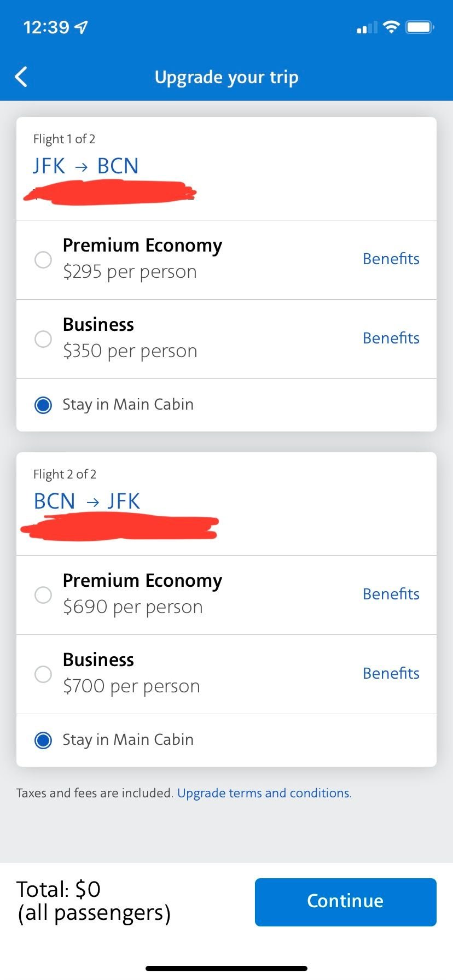The image size is (453, 980).
Task: View Benefits for $295 Premium Economy
Action: [x=391, y=259]
